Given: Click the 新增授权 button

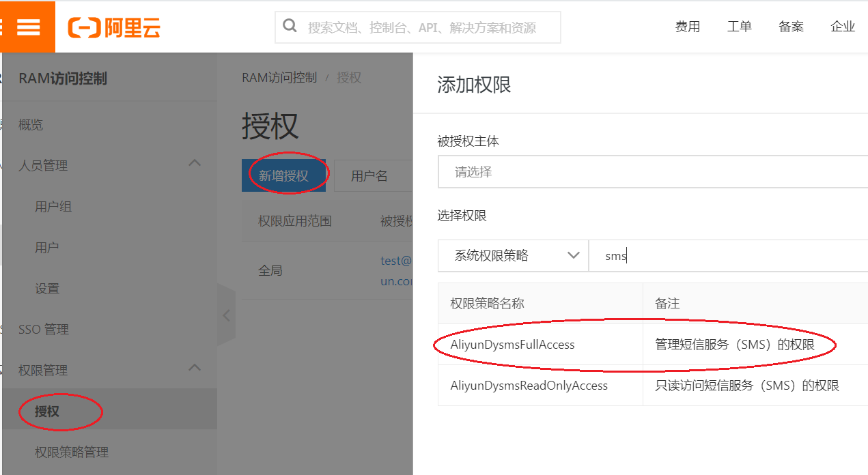Looking at the screenshot, I should click(283, 176).
